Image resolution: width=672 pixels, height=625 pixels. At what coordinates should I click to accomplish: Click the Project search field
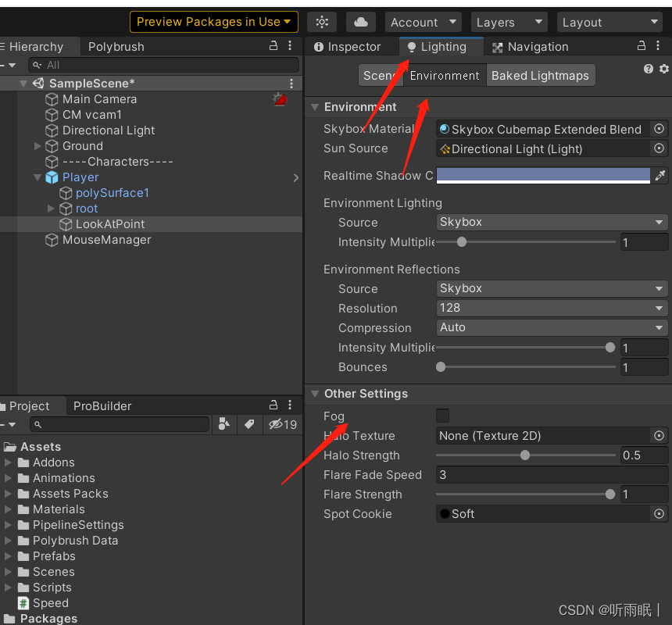coord(120,424)
